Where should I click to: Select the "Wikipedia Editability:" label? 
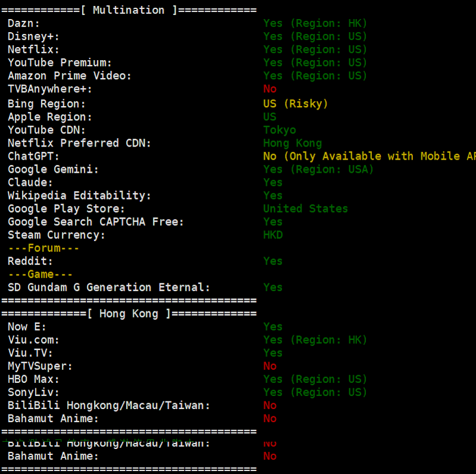(79, 196)
